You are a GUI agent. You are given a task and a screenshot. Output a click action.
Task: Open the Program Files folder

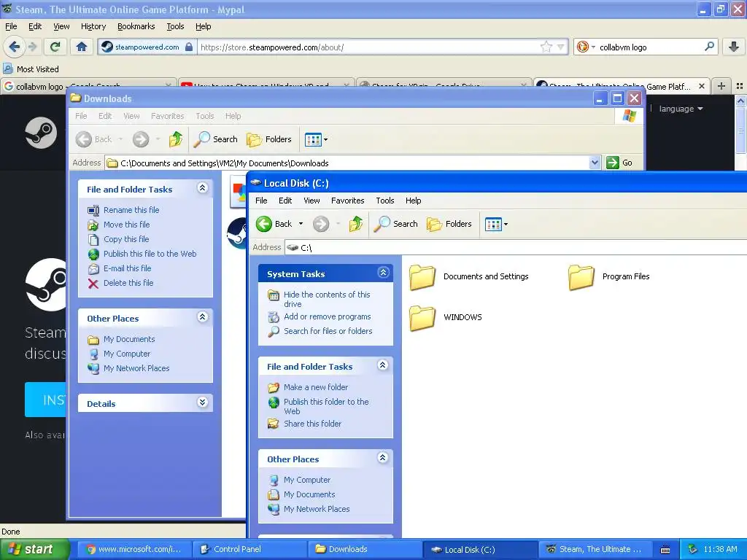(609, 276)
